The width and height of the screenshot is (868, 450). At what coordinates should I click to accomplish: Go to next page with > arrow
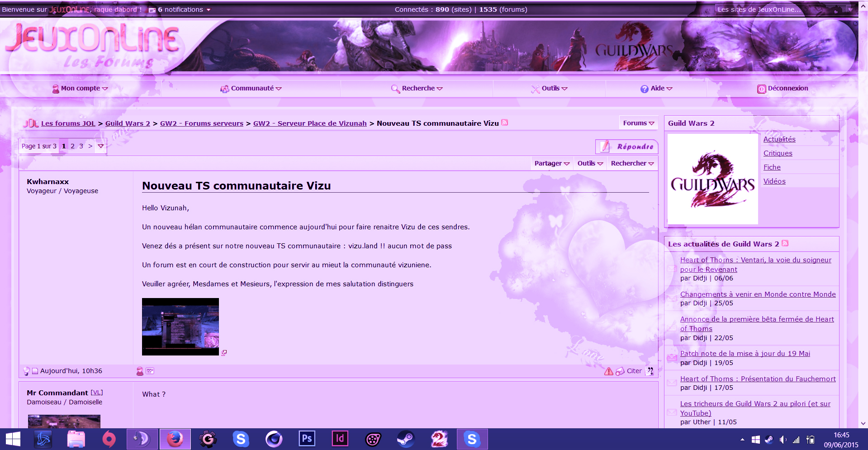90,146
